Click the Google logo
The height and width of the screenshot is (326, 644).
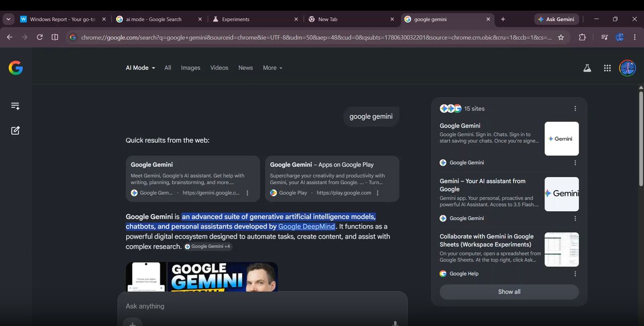click(16, 68)
